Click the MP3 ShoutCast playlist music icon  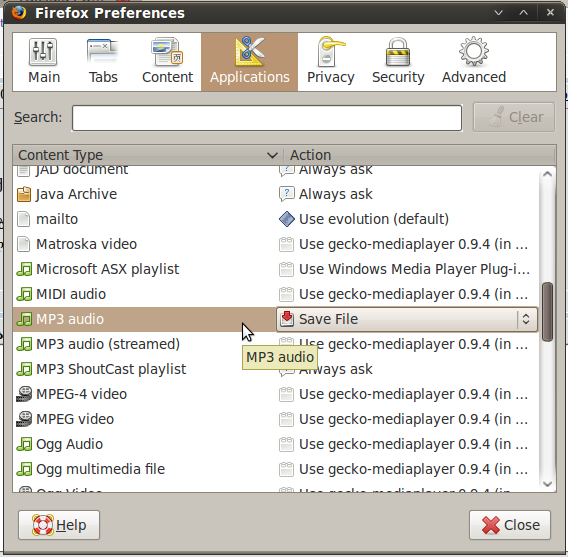pos(24,369)
